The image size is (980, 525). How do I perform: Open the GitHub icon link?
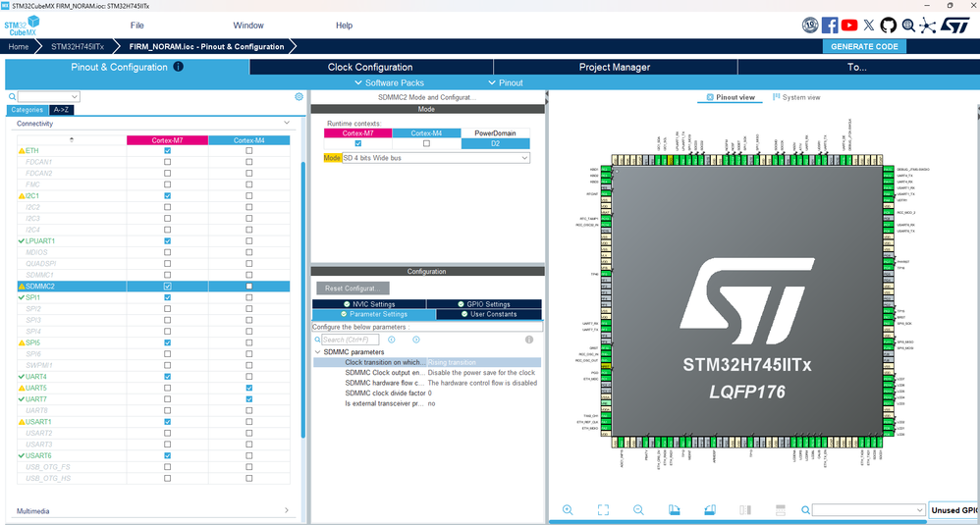point(888,25)
